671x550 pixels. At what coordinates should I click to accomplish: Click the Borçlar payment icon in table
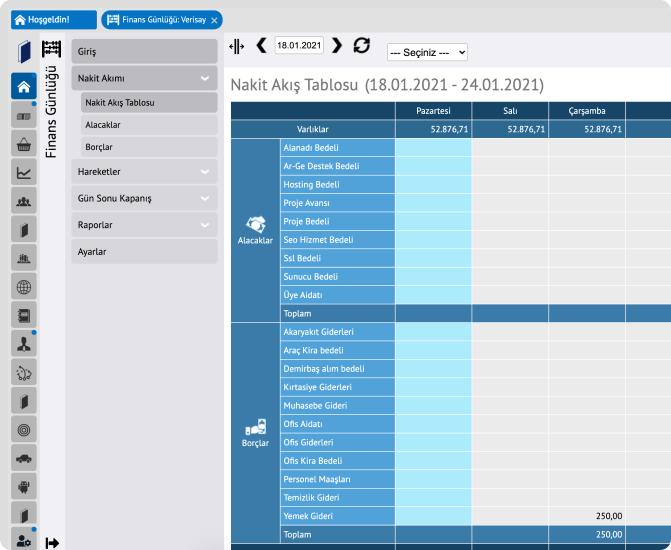tap(255, 427)
